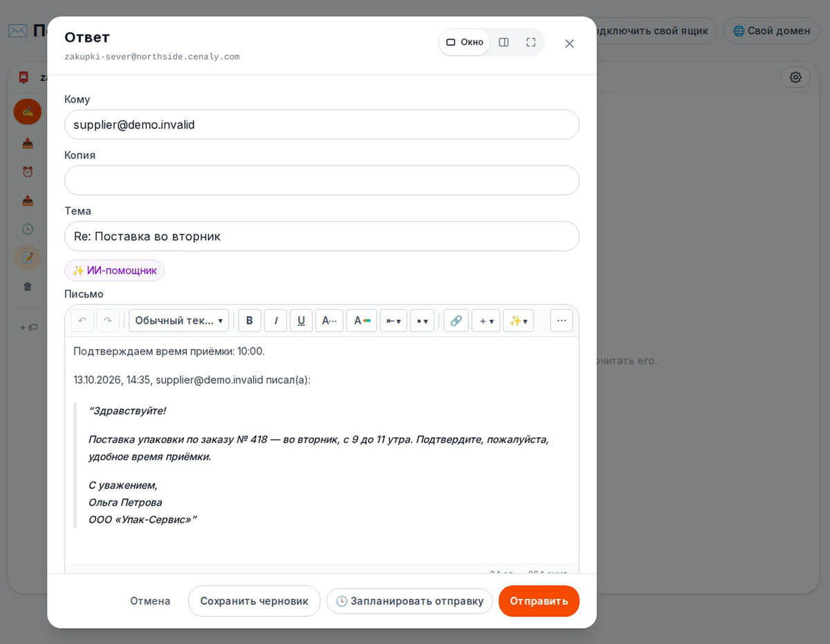The image size is (830, 644).
Task: Open the outbox sent tray sidebar icon
Action: [x=28, y=201]
